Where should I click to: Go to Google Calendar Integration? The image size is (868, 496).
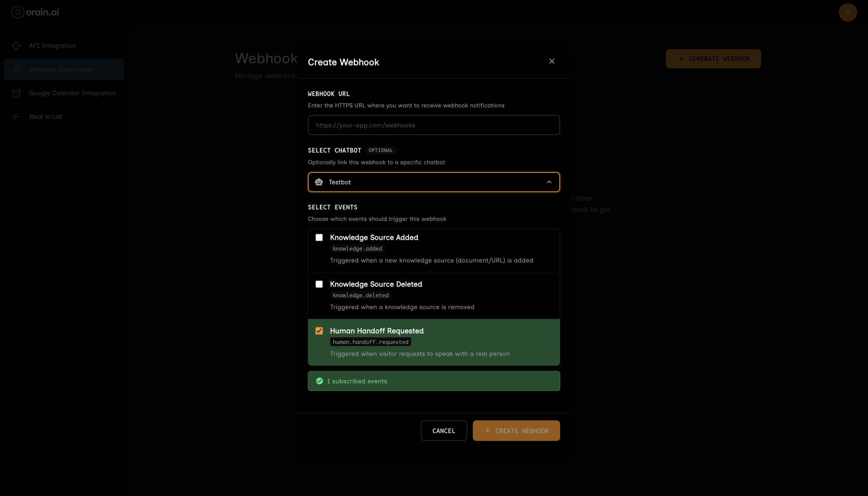[72, 93]
